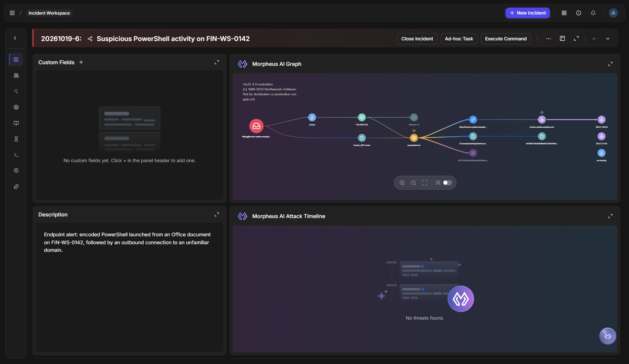Expand the Description panel
This screenshot has height=364, width=629.
217,214
